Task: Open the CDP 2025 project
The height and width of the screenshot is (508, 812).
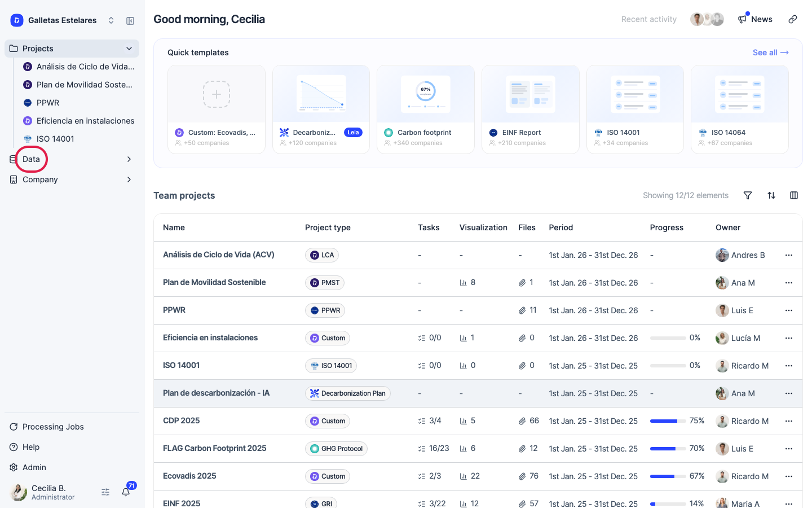Action: pyautogui.click(x=478, y=421)
